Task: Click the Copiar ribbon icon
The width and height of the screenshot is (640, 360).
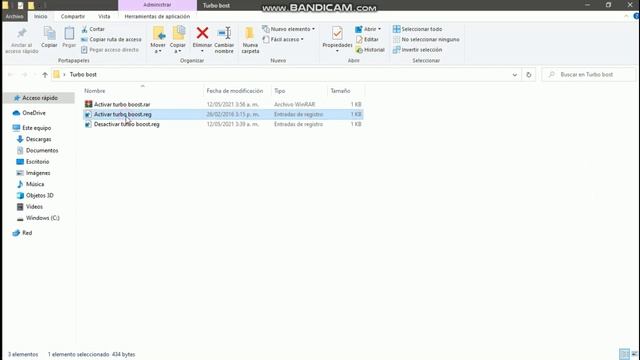Action: coord(49,33)
